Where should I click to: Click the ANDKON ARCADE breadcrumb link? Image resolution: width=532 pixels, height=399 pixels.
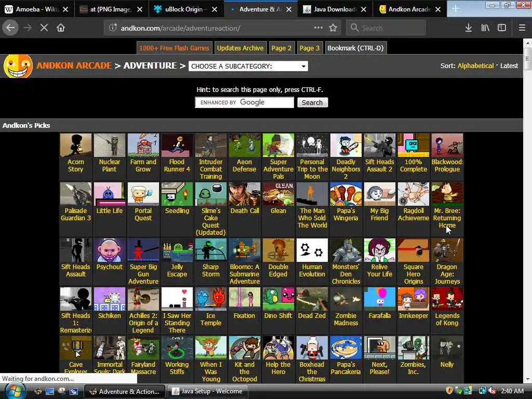coord(74,65)
